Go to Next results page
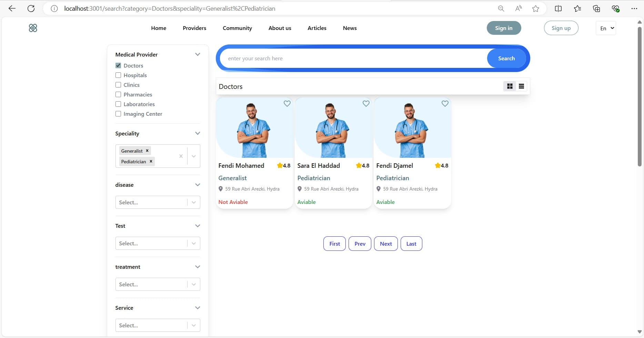Image resolution: width=644 pixels, height=338 pixels. tap(386, 244)
